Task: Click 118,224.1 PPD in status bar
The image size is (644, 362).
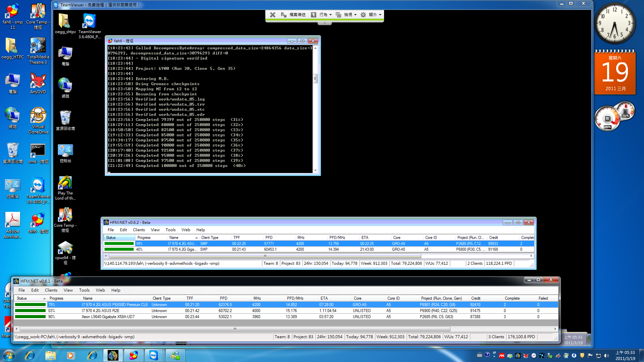Action: (x=499, y=263)
